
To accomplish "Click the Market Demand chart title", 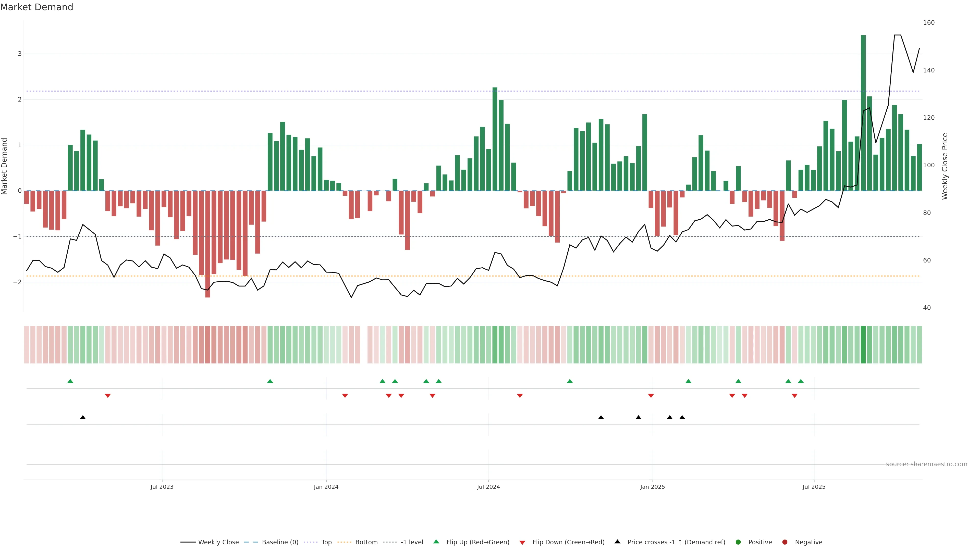I will click(36, 7).
